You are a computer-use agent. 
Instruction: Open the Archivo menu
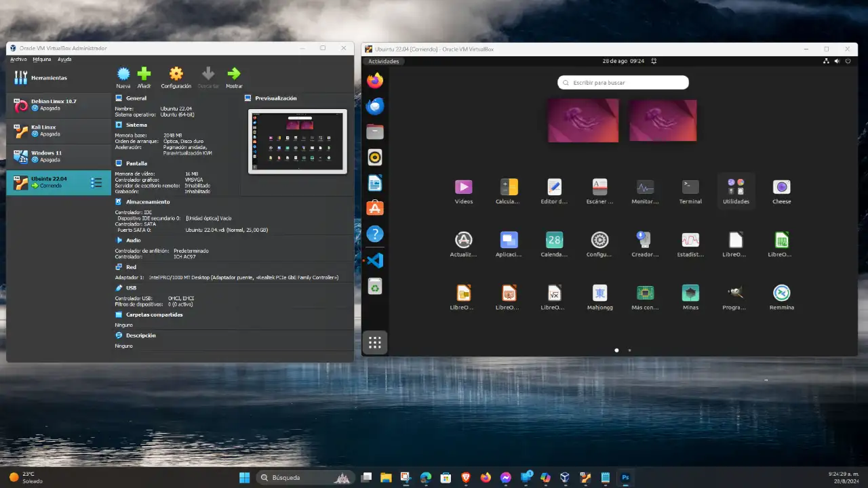click(18, 60)
